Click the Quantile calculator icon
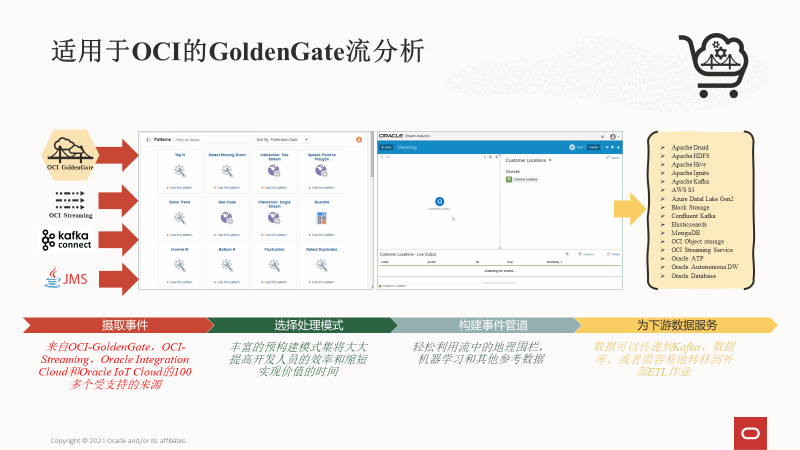 321,218
